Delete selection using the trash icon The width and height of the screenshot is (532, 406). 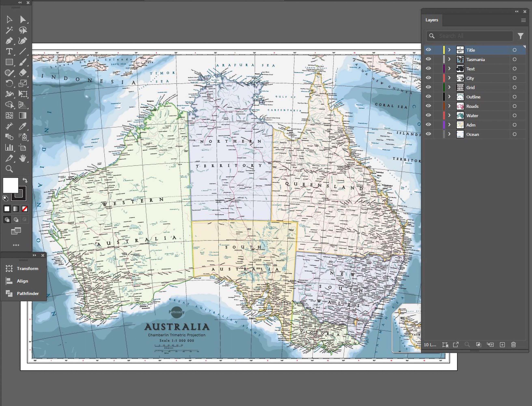513,345
